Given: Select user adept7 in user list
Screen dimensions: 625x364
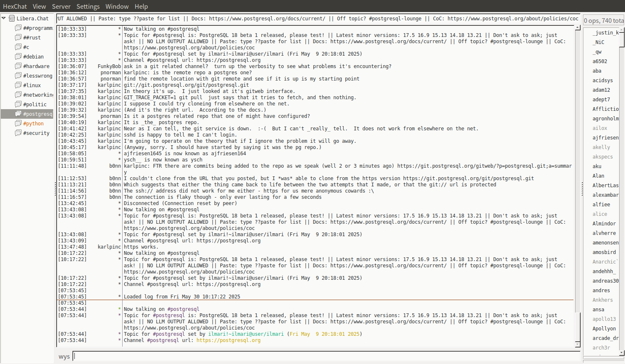Looking at the screenshot, I should [x=601, y=99].
